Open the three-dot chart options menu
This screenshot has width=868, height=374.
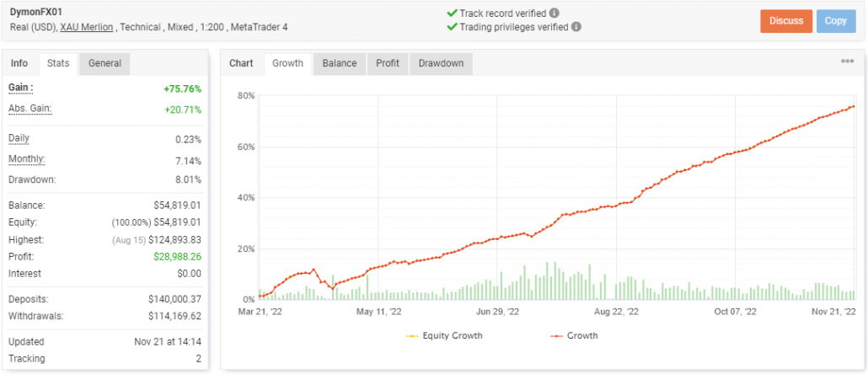(847, 61)
